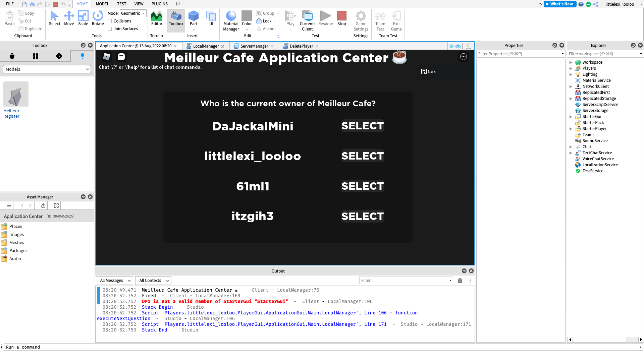644x362 pixels.
Task: Expand the Workspace tree node
Action: [x=571, y=62]
